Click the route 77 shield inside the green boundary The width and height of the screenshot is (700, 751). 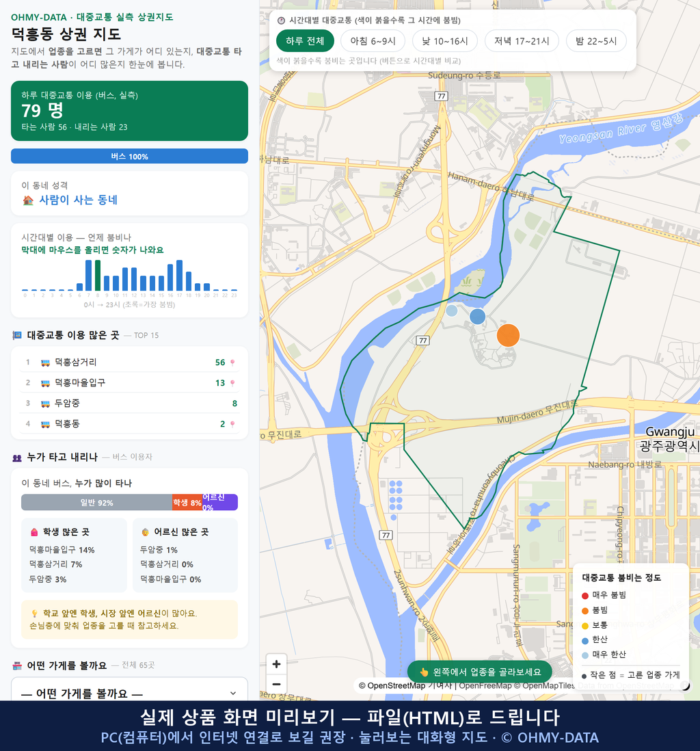pos(422,341)
